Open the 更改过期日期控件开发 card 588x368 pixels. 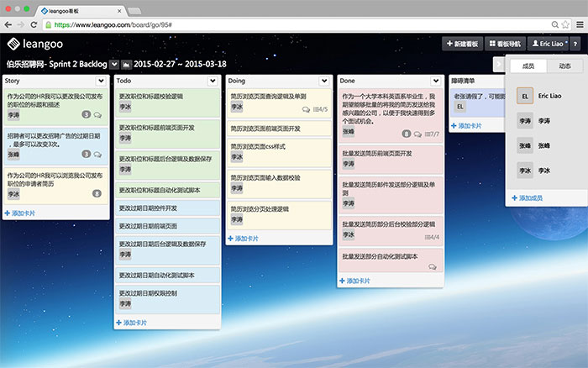point(167,208)
